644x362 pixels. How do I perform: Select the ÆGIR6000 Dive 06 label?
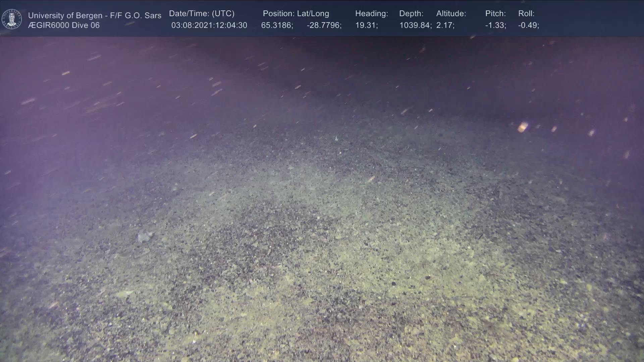(64, 25)
